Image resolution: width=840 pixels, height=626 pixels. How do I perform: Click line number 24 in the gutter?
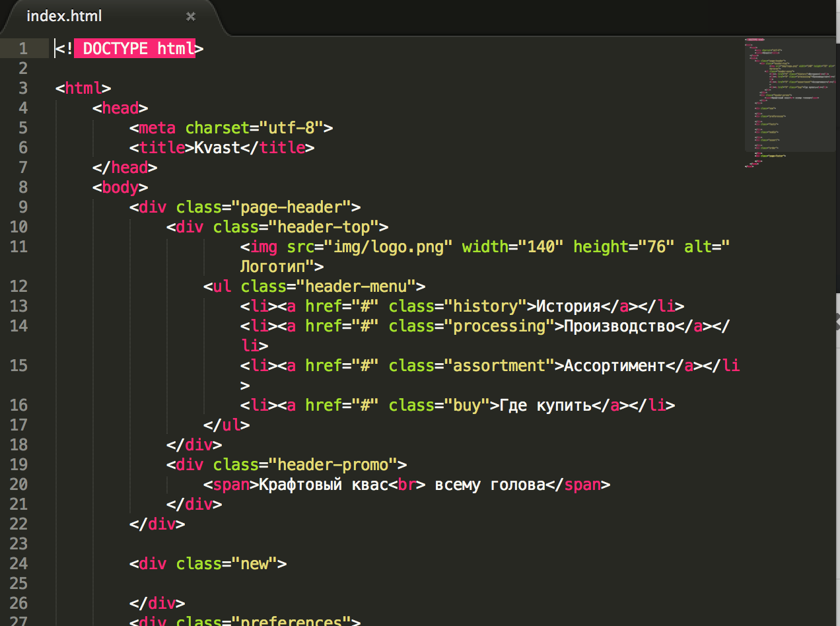19,564
